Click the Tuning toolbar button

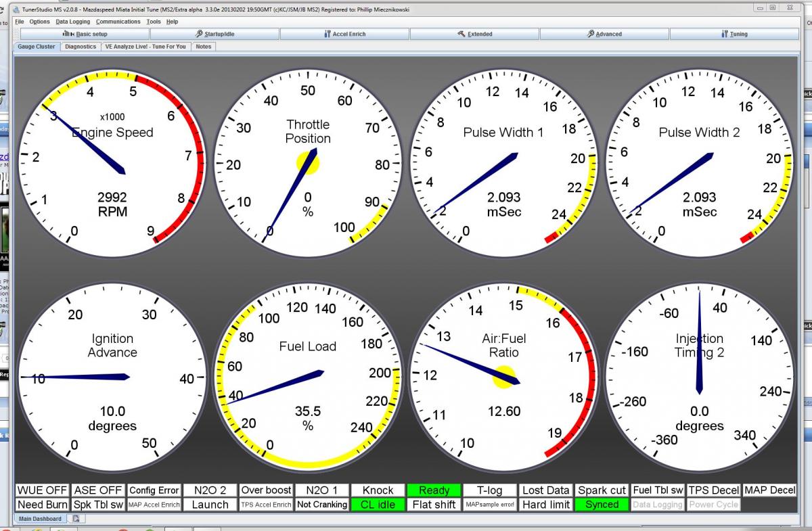(x=734, y=34)
